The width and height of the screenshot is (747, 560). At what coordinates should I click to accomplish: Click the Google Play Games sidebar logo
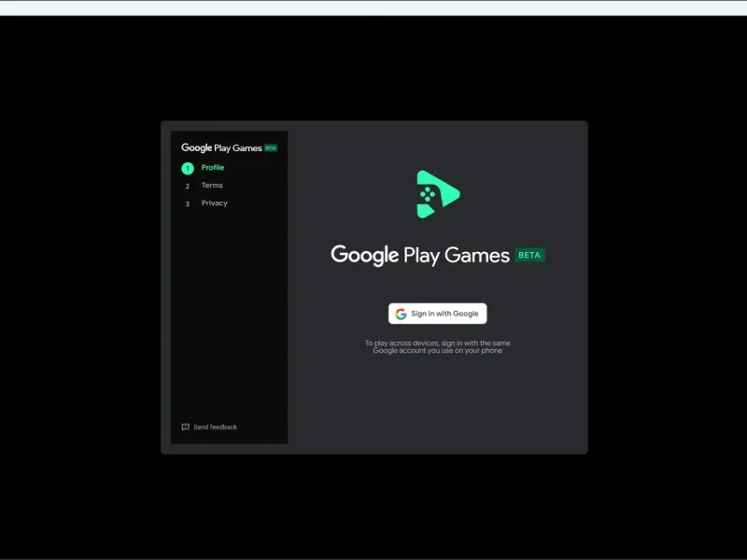[229, 147]
